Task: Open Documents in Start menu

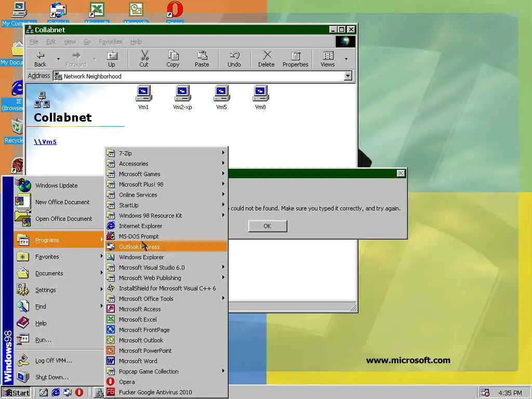Action: 59,273
